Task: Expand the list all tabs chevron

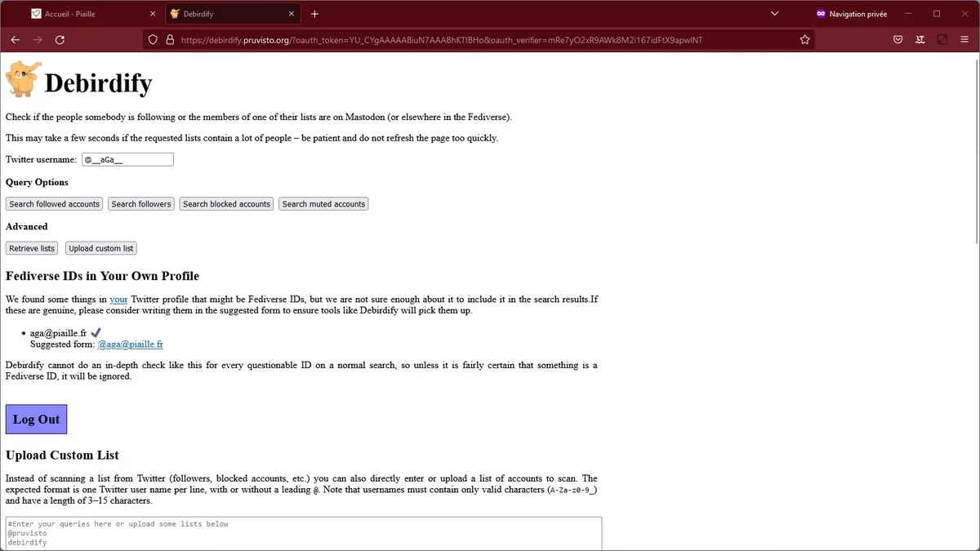Action: 775,14
